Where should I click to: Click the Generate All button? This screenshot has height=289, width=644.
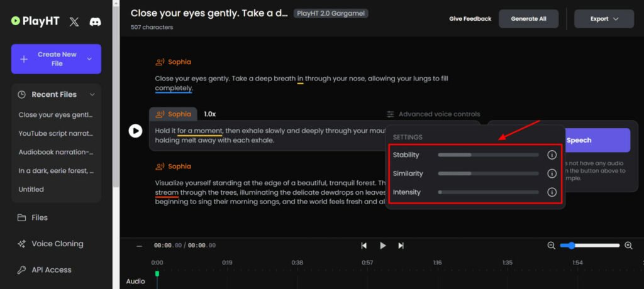pyautogui.click(x=528, y=19)
